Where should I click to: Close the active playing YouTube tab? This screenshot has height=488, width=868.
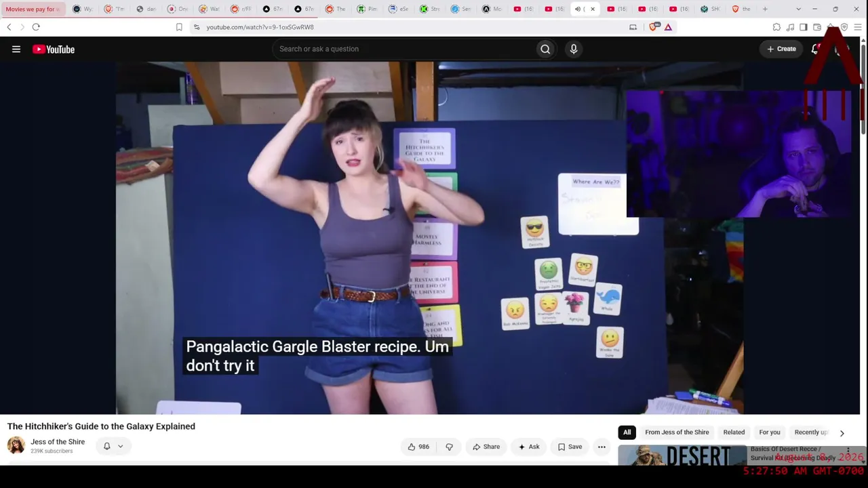click(593, 9)
